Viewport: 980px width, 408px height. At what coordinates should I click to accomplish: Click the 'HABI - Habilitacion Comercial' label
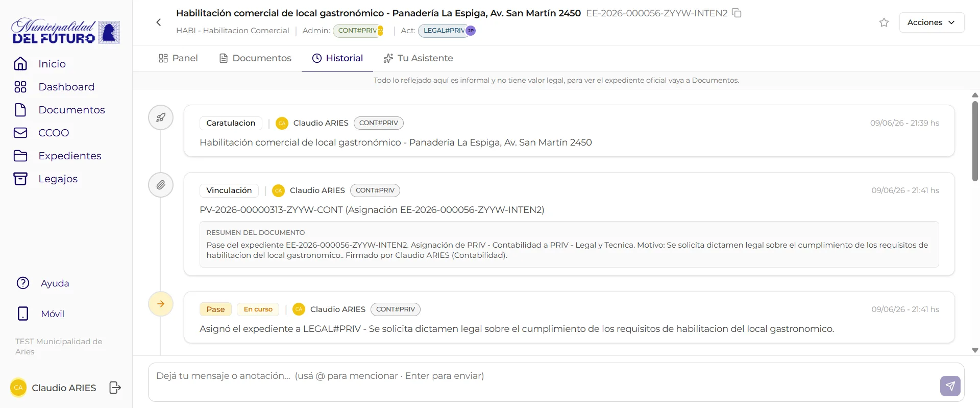[x=233, y=31]
